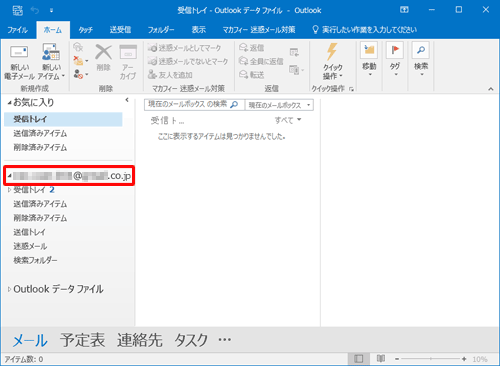Click the zoom out minus button
This screenshot has width=500, height=366.
coord(397,359)
